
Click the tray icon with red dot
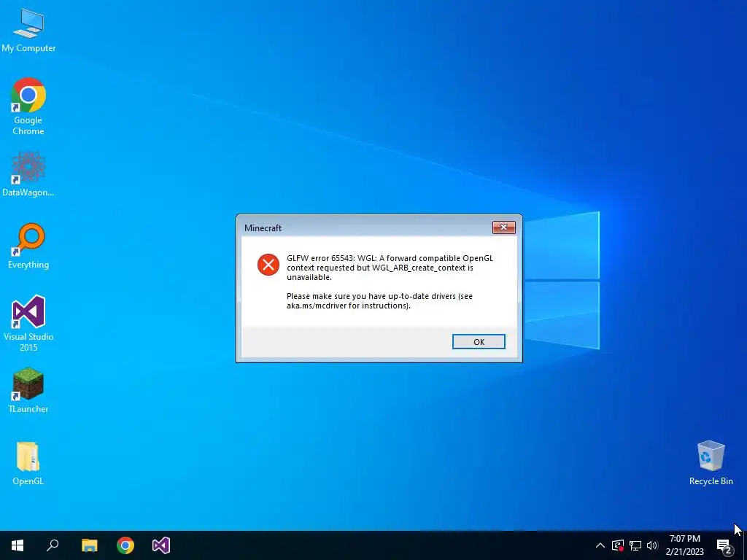[618, 545]
